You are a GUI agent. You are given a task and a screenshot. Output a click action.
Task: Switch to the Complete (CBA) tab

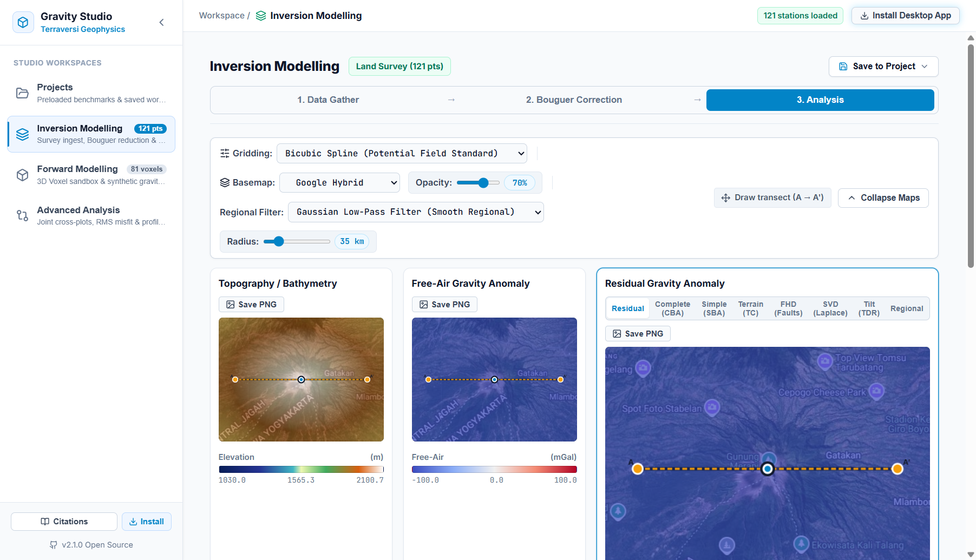click(x=672, y=308)
